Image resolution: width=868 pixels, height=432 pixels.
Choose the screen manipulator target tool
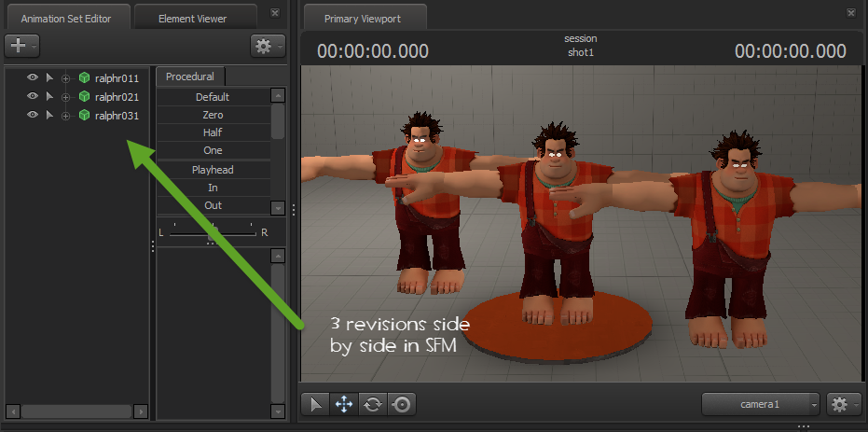click(402, 405)
